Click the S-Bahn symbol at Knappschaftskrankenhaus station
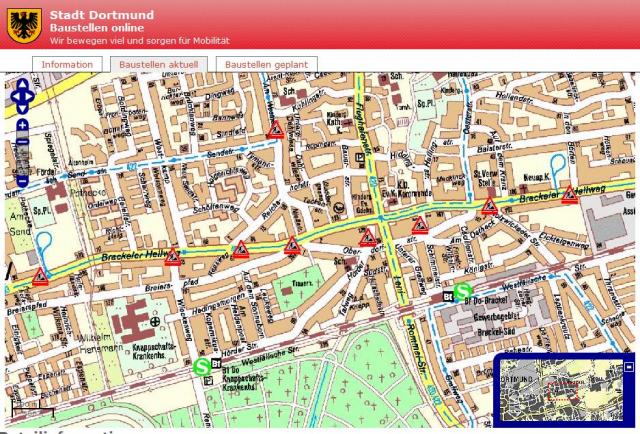640x434 pixels. pos(202,367)
